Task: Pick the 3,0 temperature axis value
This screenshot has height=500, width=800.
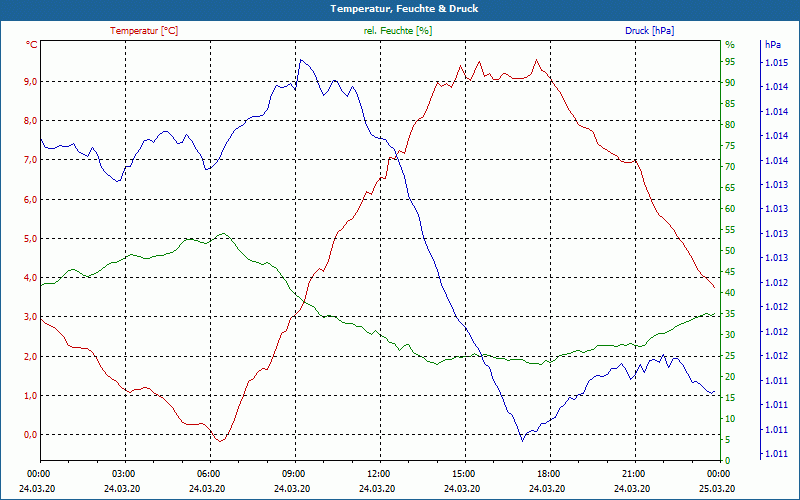Action: click(30, 317)
